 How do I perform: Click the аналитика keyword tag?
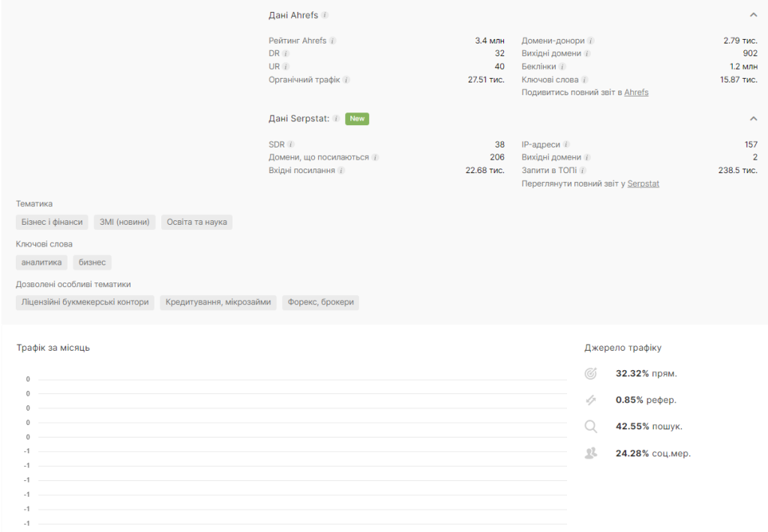[x=41, y=262]
